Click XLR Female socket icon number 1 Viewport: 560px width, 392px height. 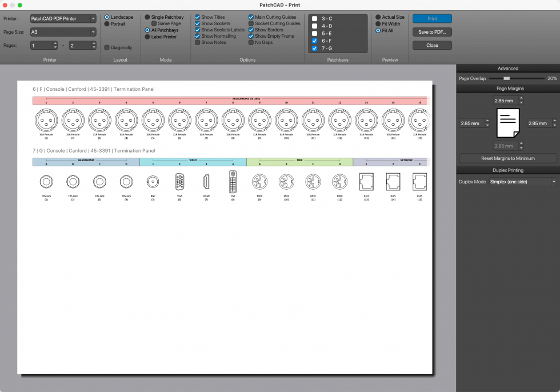click(x=46, y=121)
